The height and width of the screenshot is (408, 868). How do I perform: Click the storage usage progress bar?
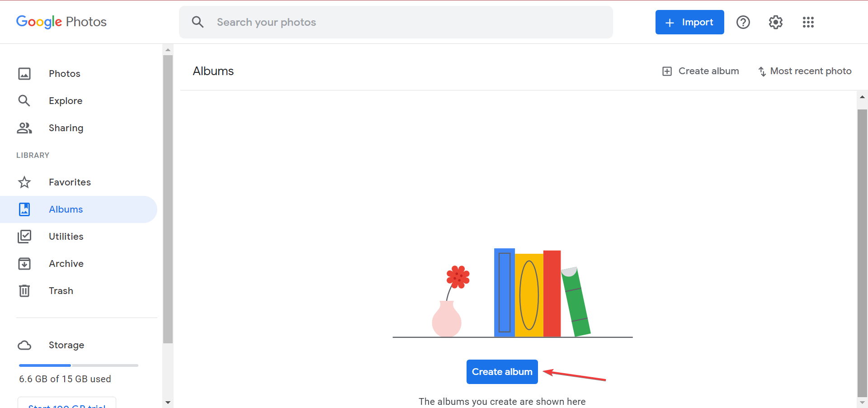[79, 365]
